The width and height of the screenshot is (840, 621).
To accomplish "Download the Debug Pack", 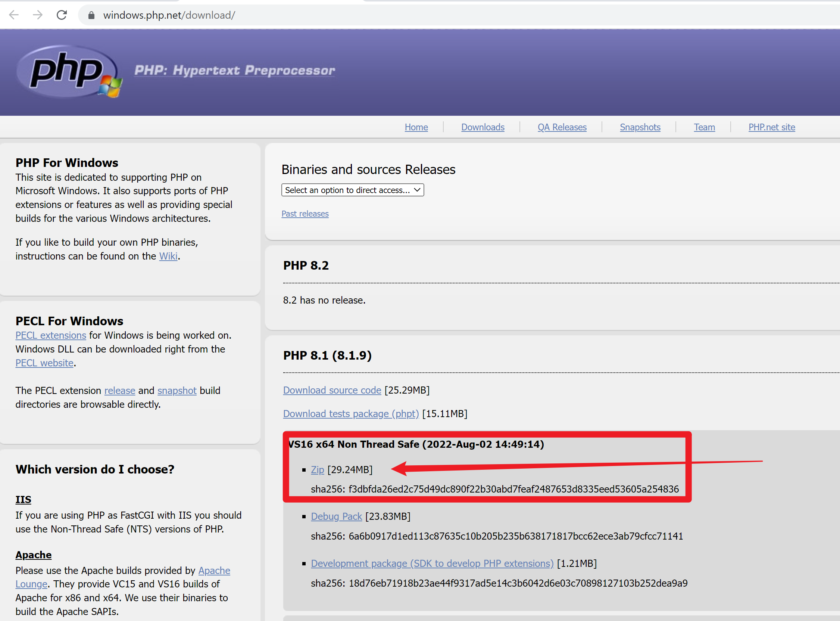I will [x=336, y=516].
